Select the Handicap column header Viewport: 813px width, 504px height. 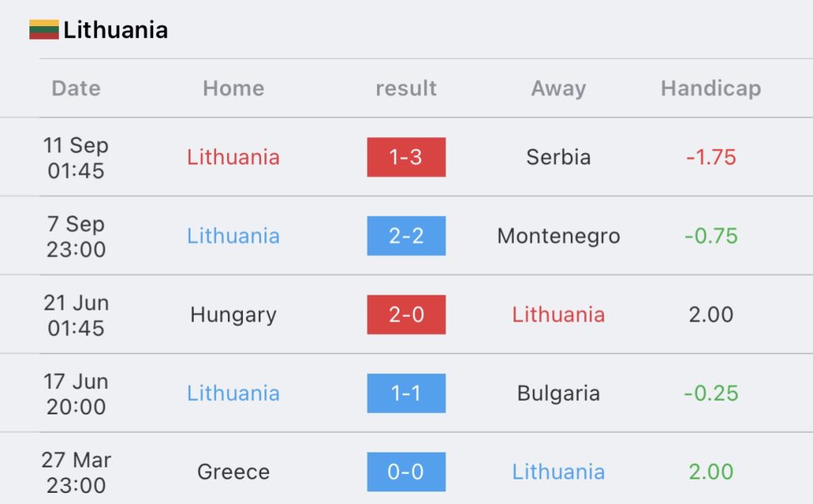pos(711,88)
